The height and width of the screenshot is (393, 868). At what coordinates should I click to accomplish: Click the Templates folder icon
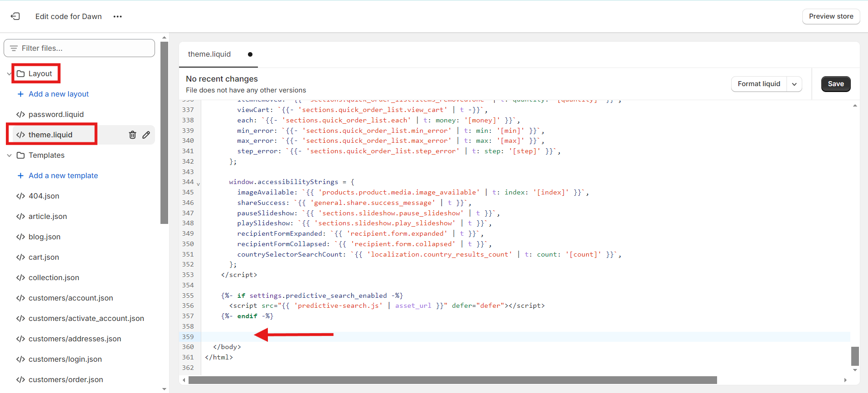pos(20,155)
